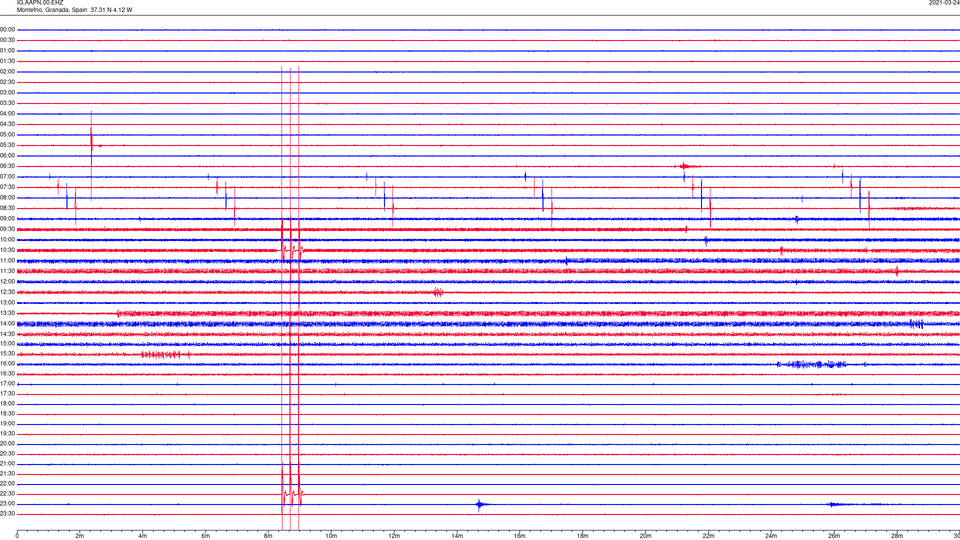Select the 09:00 trace time label
This screenshot has height=540, width=960.
pyautogui.click(x=8, y=219)
